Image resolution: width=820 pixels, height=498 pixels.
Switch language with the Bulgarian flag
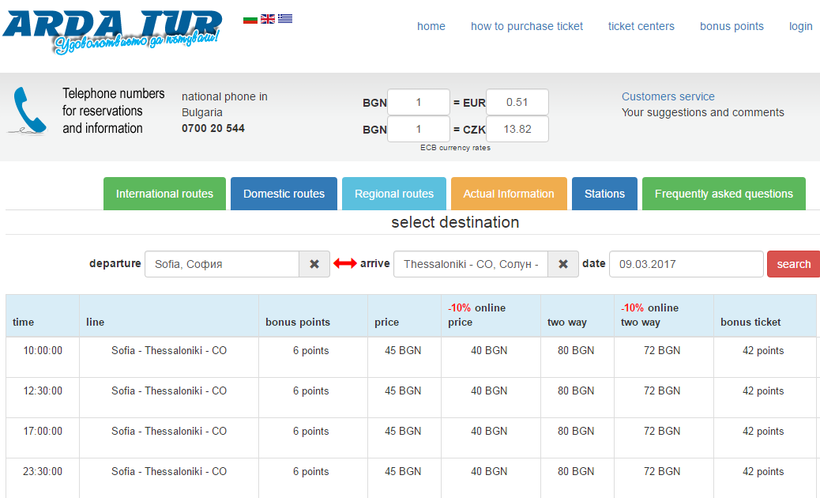point(250,18)
